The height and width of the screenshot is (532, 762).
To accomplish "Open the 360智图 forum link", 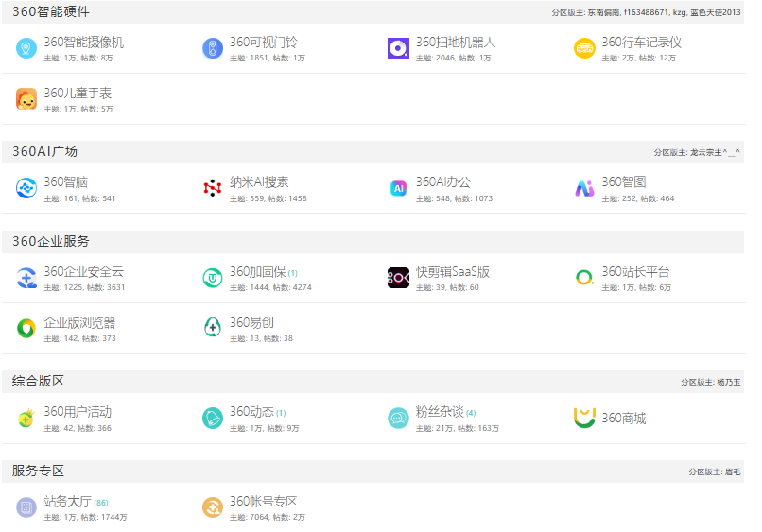I will point(624,182).
